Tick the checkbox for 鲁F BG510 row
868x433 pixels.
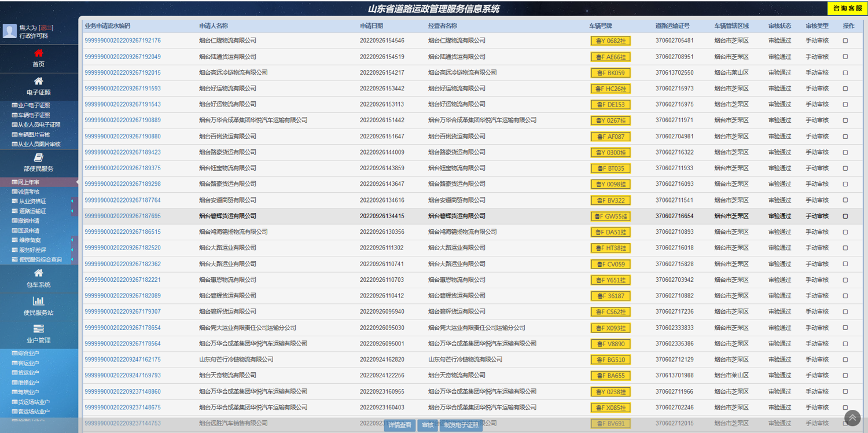click(x=845, y=359)
